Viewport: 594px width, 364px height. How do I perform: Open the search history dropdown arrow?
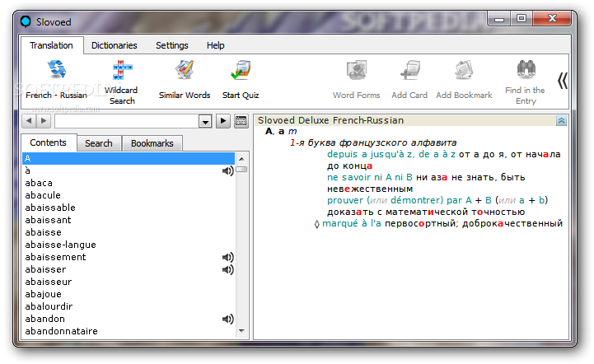(205, 121)
